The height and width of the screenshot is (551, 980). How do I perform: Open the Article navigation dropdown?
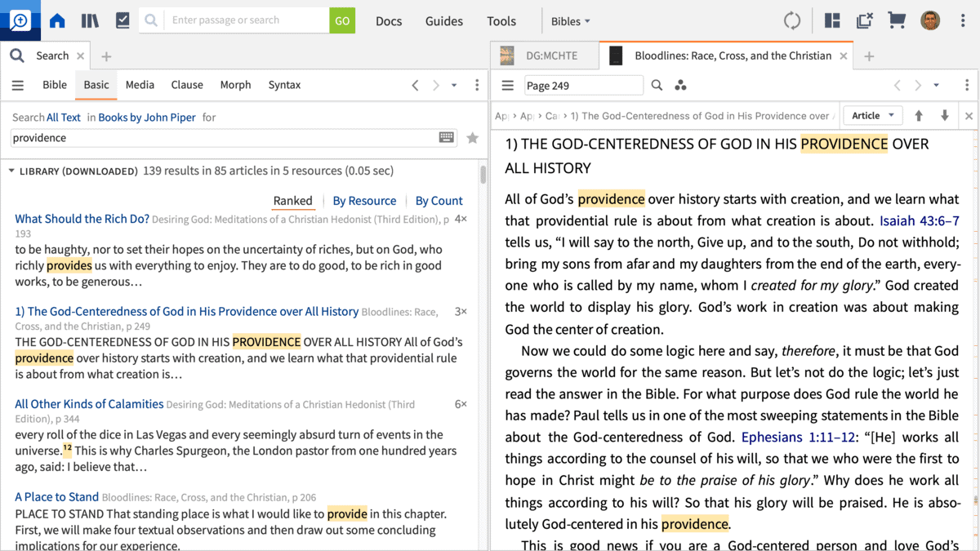872,116
